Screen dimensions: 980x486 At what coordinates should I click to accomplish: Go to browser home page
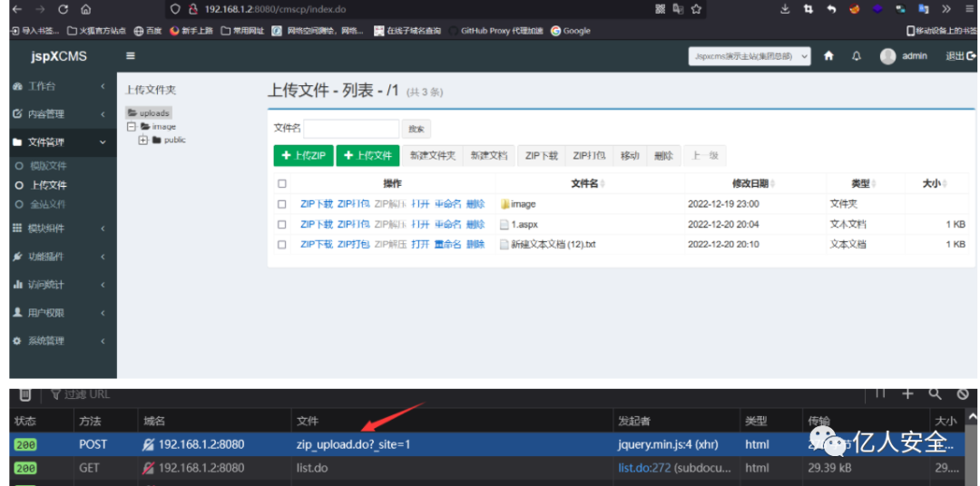click(x=85, y=9)
